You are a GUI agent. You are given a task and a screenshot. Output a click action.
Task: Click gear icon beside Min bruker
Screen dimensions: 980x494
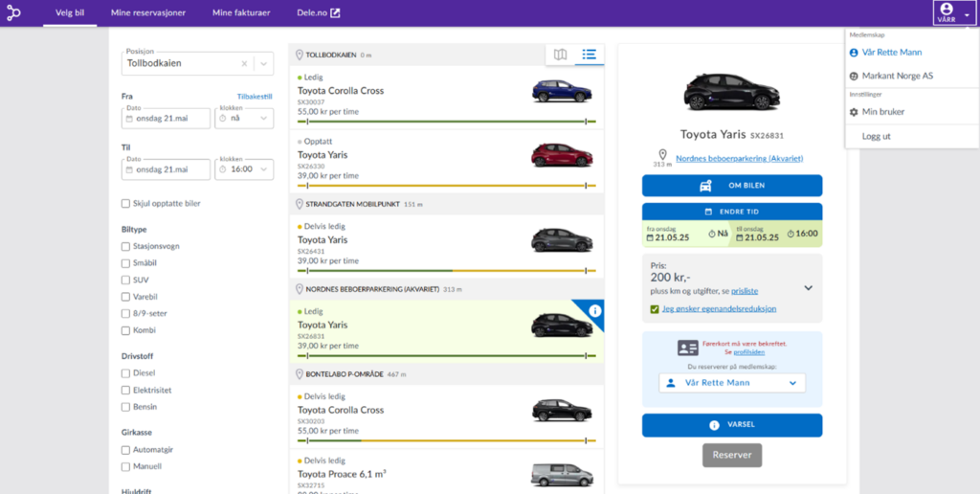pos(854,112)
